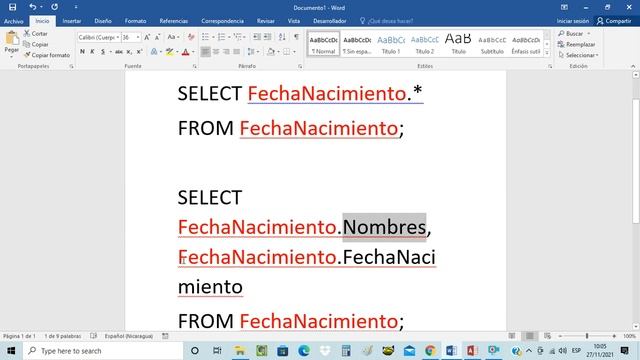This screenshot has width=640, height=360.
Task: Open the Revisar tab
Action: (266, 21)
